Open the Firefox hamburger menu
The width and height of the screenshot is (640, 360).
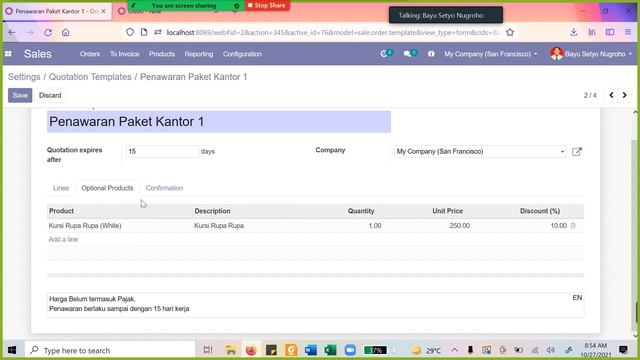[628, 32]
